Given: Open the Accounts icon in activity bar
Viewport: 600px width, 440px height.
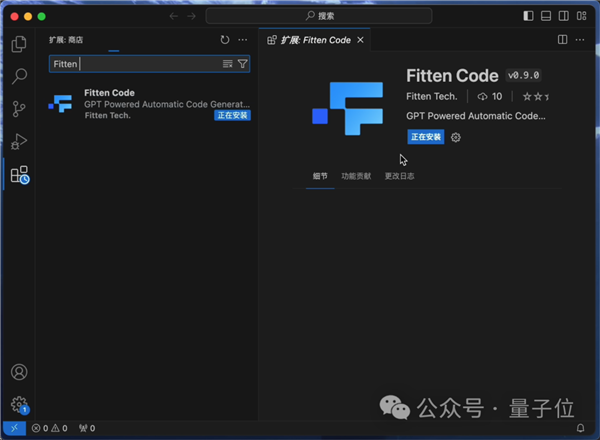Looking at the screenshot, I should pos(19,372).
